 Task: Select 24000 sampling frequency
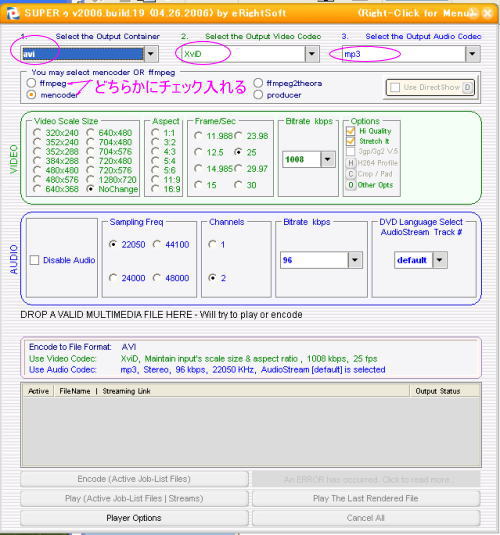pos(113,278)
